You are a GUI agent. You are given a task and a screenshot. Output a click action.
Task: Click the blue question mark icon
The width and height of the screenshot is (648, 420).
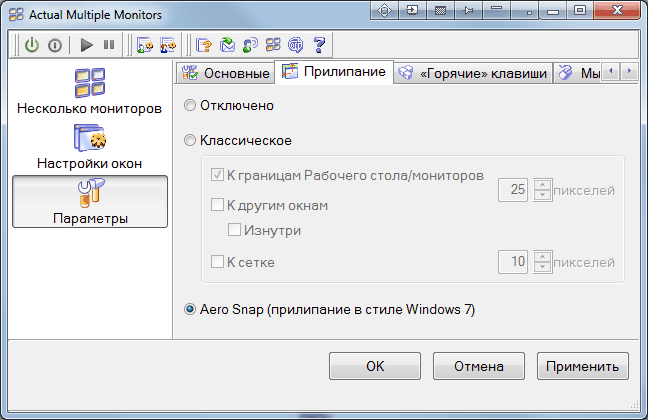[319, 45]
